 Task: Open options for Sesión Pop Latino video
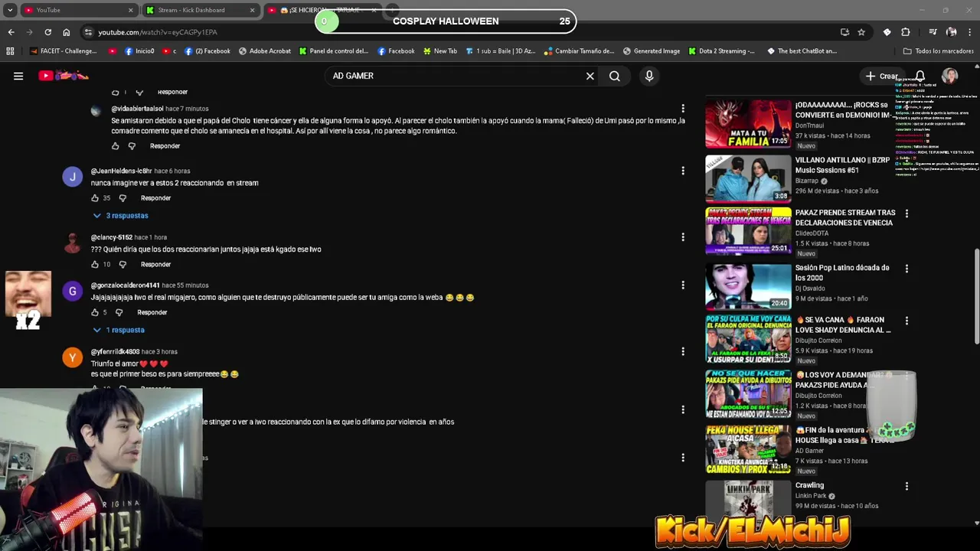pyautogui.click(x=906, y=269)
